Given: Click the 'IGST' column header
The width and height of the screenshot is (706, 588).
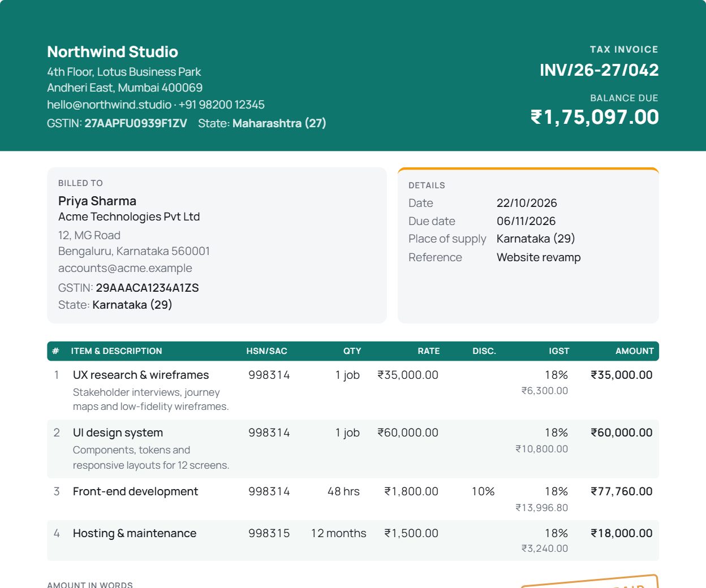Looking at the screenshot, I should [559, 351].
